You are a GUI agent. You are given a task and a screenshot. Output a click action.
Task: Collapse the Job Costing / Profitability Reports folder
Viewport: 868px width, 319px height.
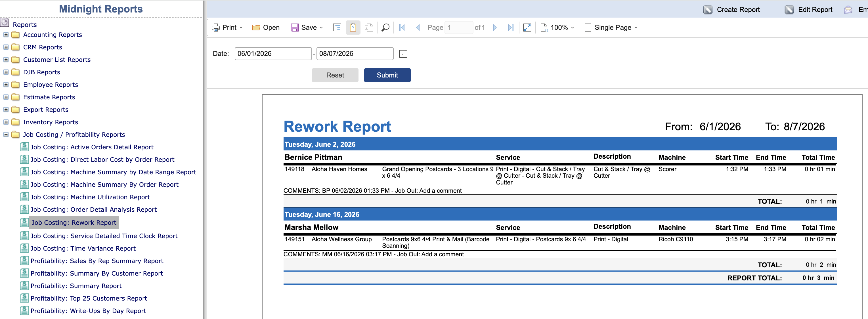click(6, 135)
